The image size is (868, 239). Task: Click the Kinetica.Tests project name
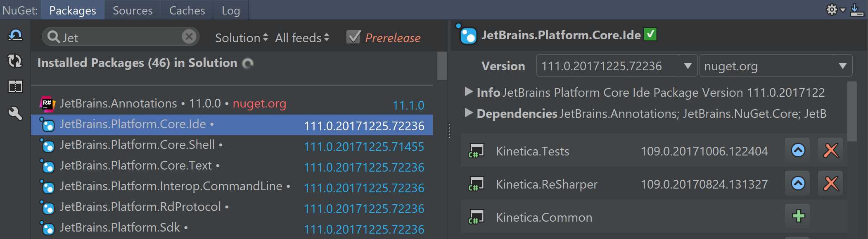click(533, 151)
